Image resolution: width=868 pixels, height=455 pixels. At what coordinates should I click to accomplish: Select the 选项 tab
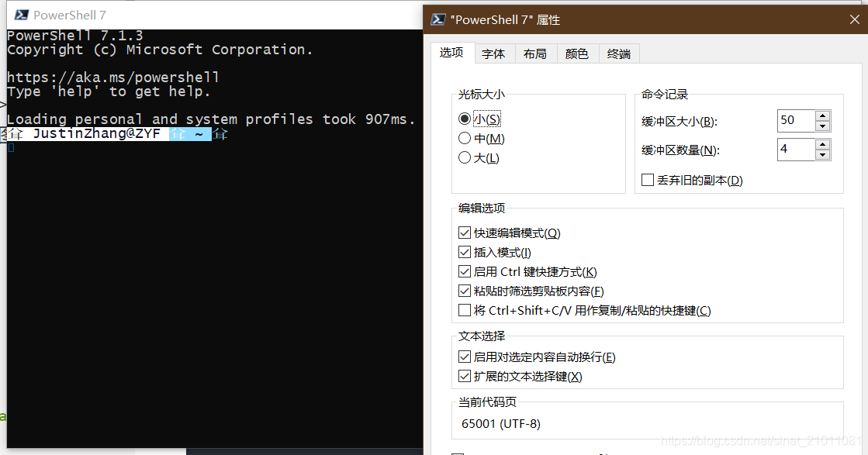click(x=452, y=53)
